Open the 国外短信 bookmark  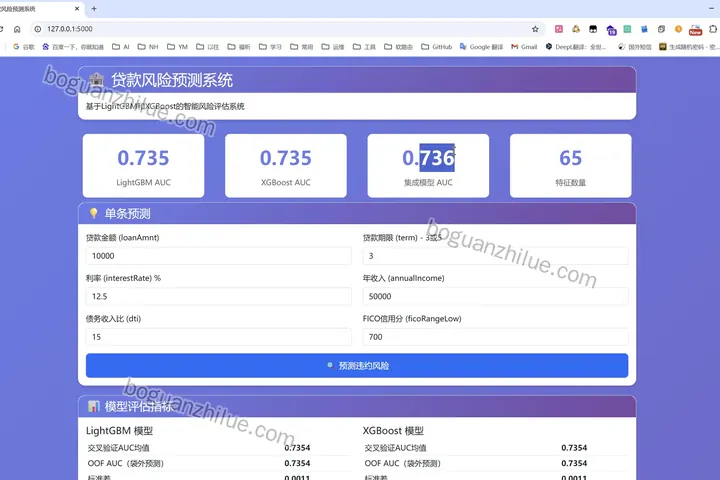pos(635,47)
